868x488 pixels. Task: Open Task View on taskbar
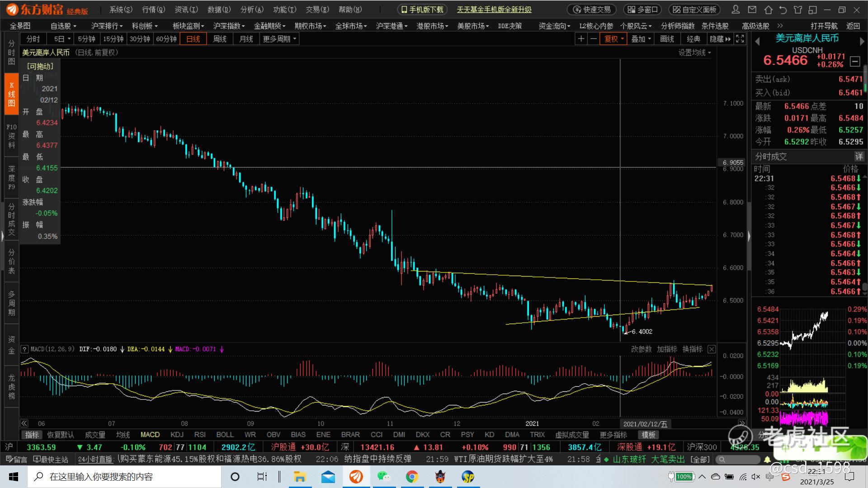(x=262, y=477)
